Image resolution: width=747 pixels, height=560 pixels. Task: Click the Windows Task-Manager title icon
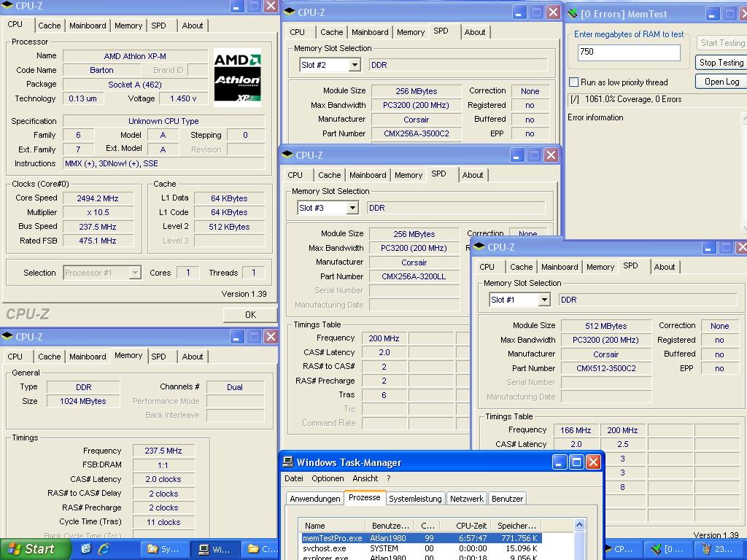tap(287, 462)
